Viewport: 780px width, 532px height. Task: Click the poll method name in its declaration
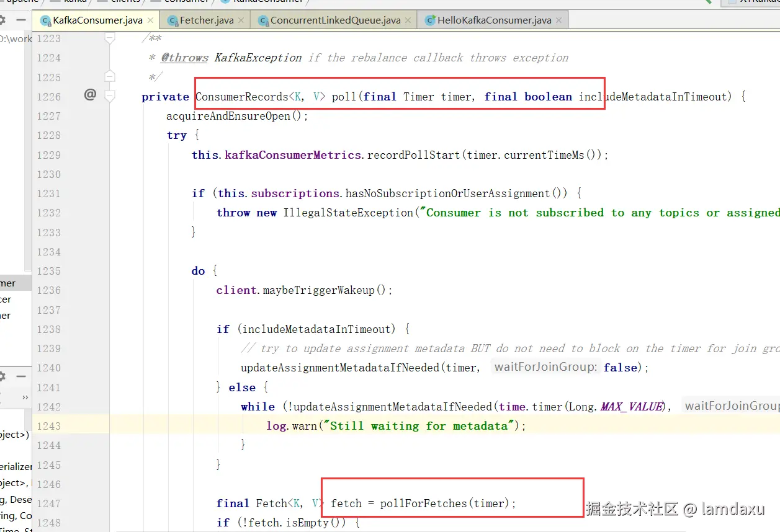coord(344,97)
